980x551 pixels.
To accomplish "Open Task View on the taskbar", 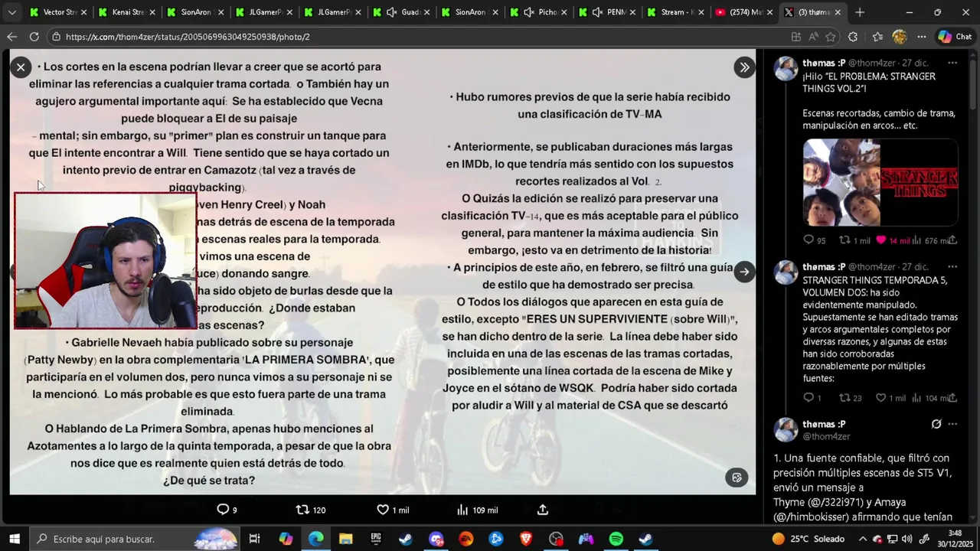I will pos(255,539).
